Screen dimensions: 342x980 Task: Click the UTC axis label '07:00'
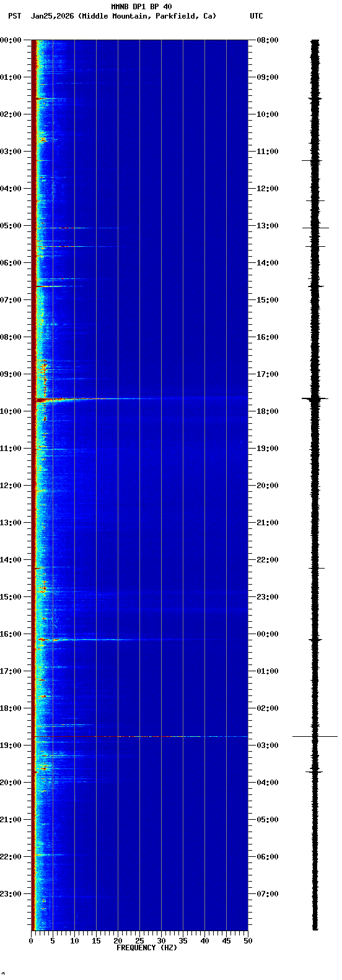click(268, 894)
